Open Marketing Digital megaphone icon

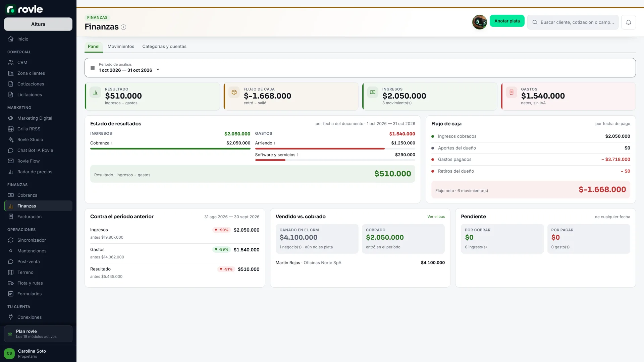tap(11, 118)
